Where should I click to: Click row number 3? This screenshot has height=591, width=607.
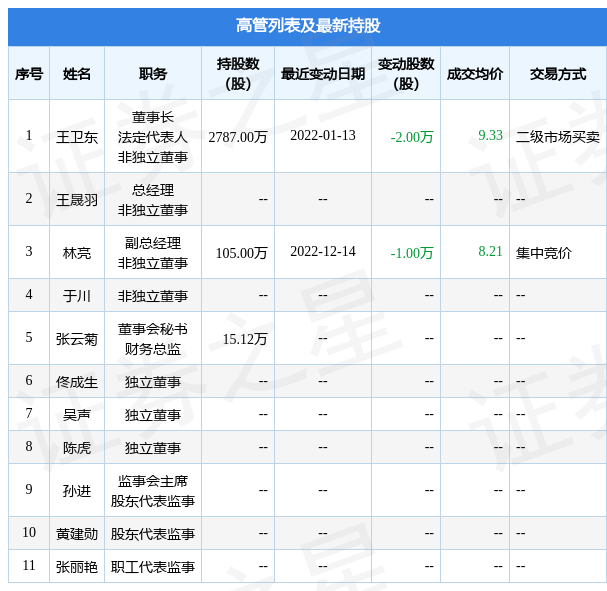29,251
